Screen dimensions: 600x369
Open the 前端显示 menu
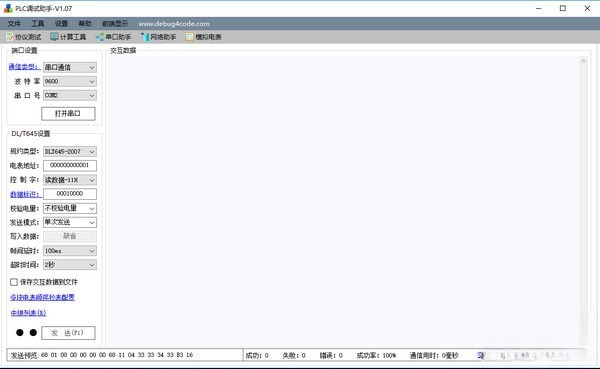coord(115,24)
